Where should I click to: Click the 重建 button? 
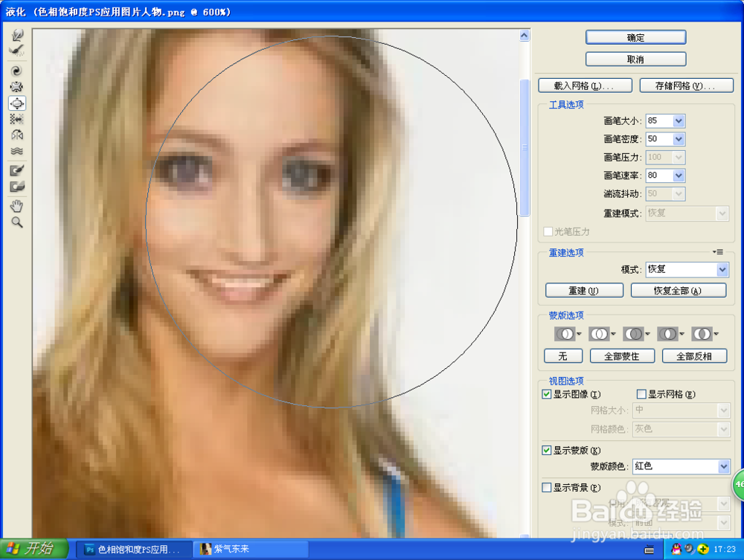(584, 290)
